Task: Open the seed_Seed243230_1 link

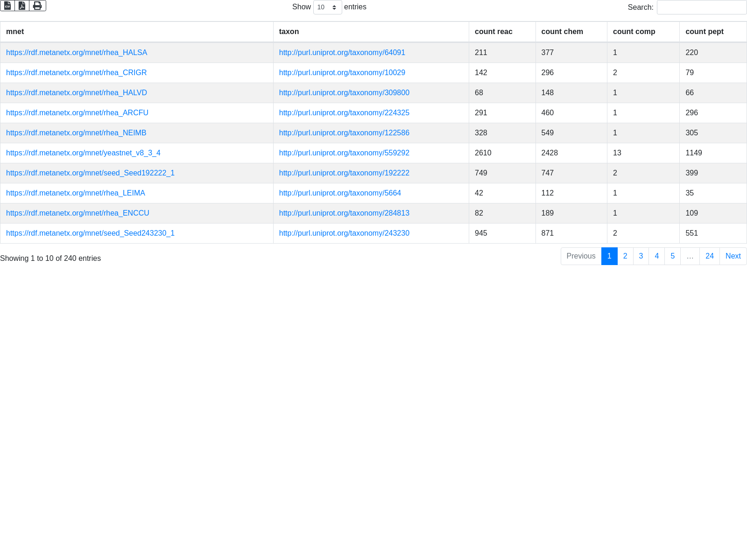Action: click(x=90, y=233)
